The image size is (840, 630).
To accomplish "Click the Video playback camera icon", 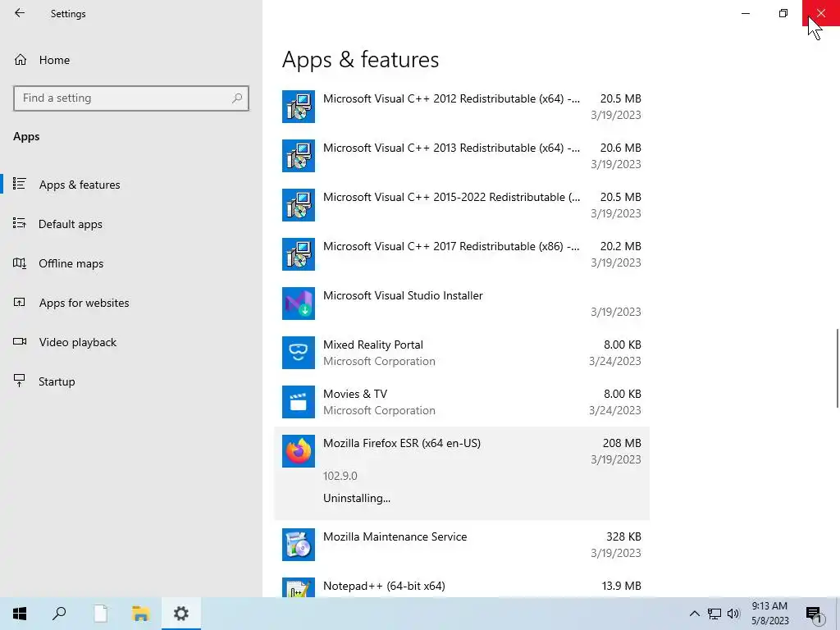I will pyautogui.click(x=20, y=341).
